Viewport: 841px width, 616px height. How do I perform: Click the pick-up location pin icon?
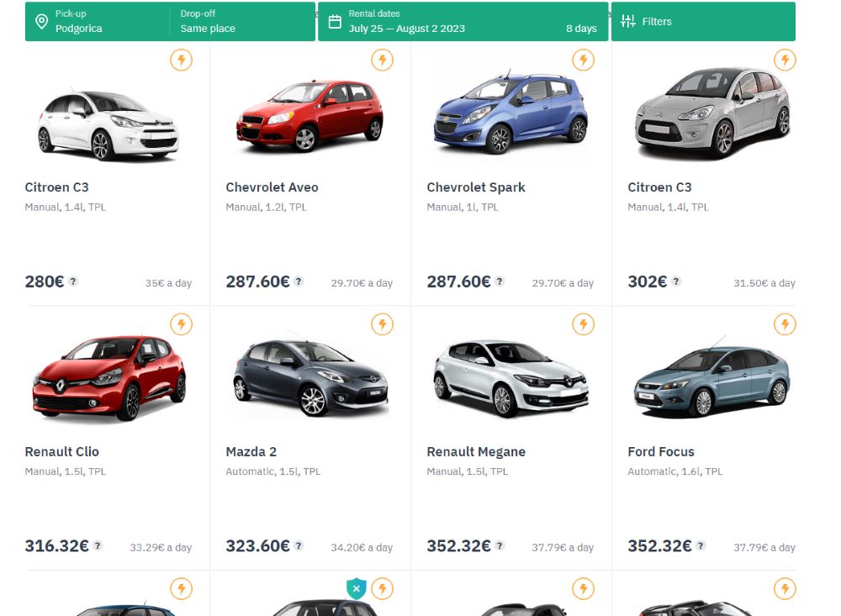point(42,21)
